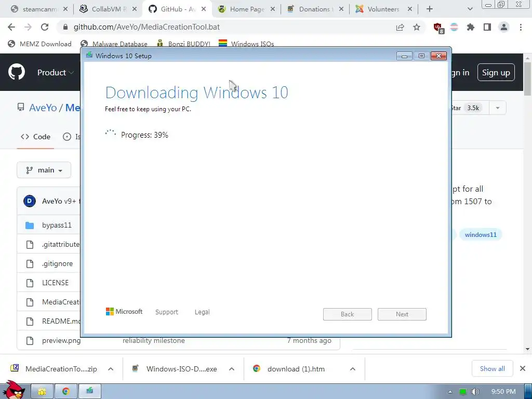
Task: Click the GitHub octocat logo
Action: click(x=17, y=72)
